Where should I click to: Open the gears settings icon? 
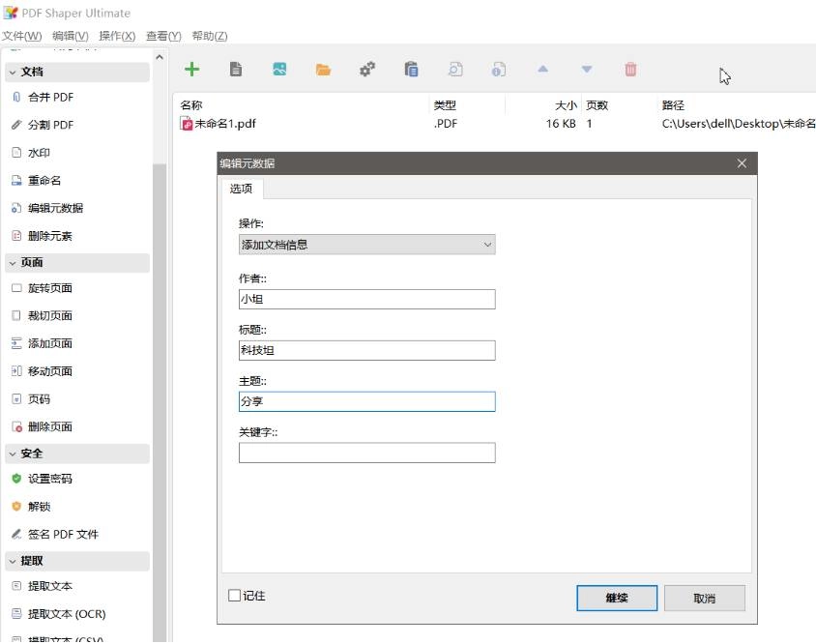pos(367,70)
